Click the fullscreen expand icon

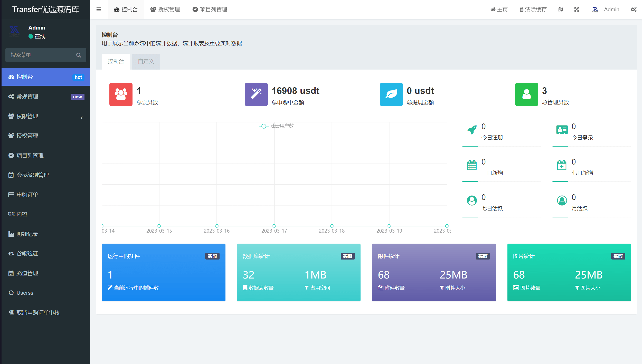click(x=577, y=9)
